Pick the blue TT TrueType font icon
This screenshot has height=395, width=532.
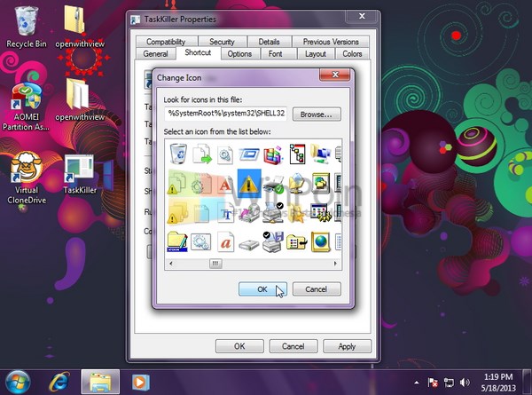pos(225,213)
